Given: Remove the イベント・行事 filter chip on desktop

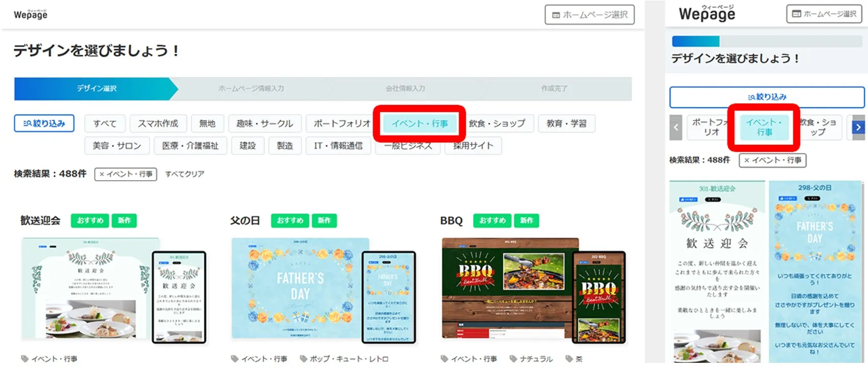Looking at the screenshot, I should click(126, 174).
